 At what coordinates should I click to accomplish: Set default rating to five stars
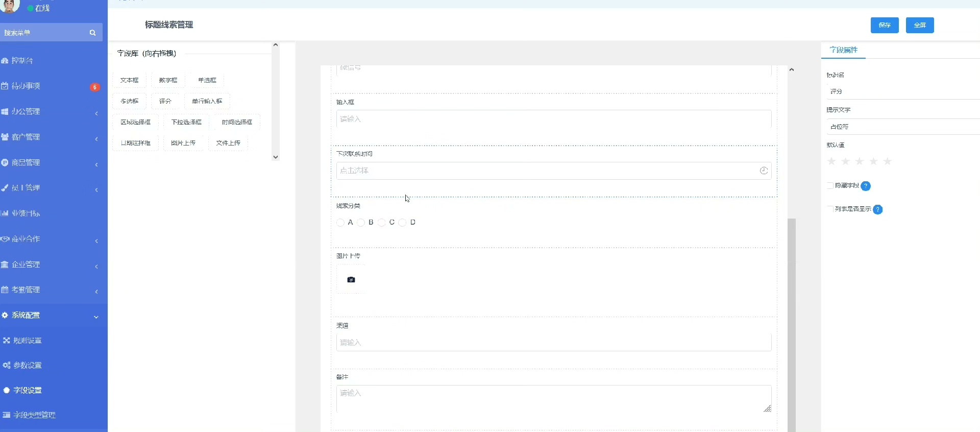tap(888, 161)
